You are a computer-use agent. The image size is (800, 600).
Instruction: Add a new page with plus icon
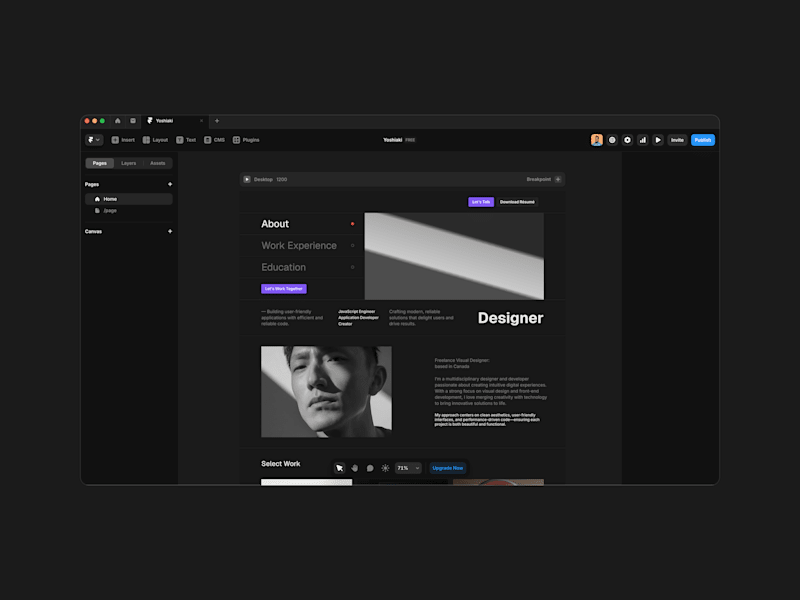click(x=170, y=184)
